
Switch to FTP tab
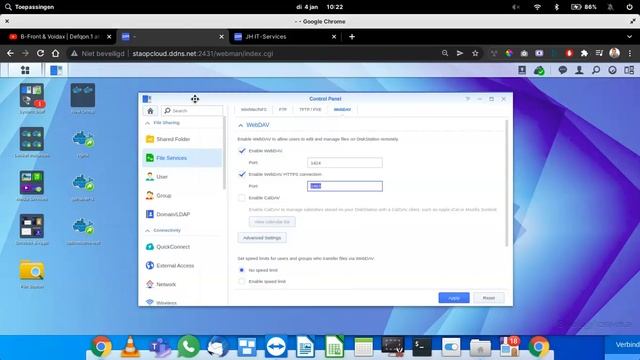point(282,109)
